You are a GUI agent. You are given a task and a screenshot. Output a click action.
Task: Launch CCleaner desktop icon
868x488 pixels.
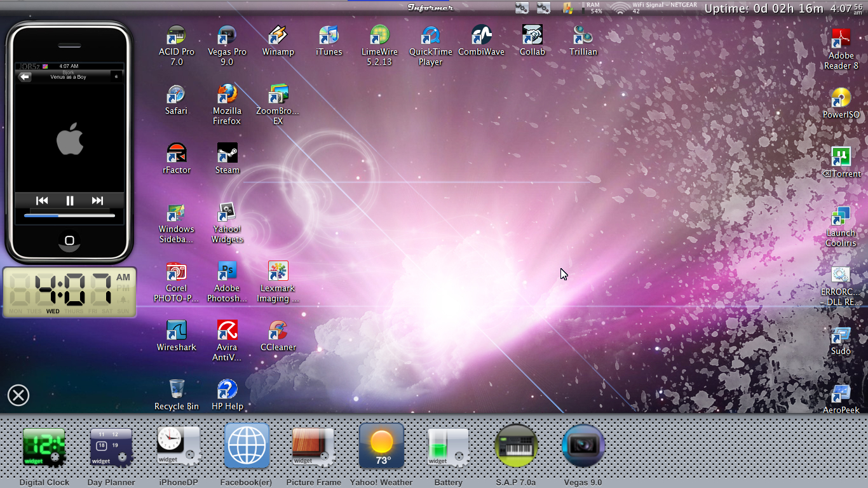[x=278, y=336]
